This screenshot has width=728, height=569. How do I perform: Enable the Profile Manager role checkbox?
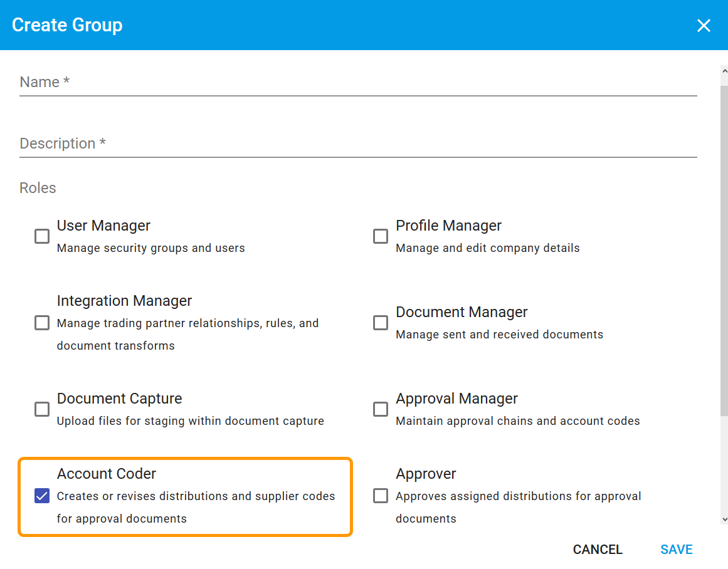(380, 236)
